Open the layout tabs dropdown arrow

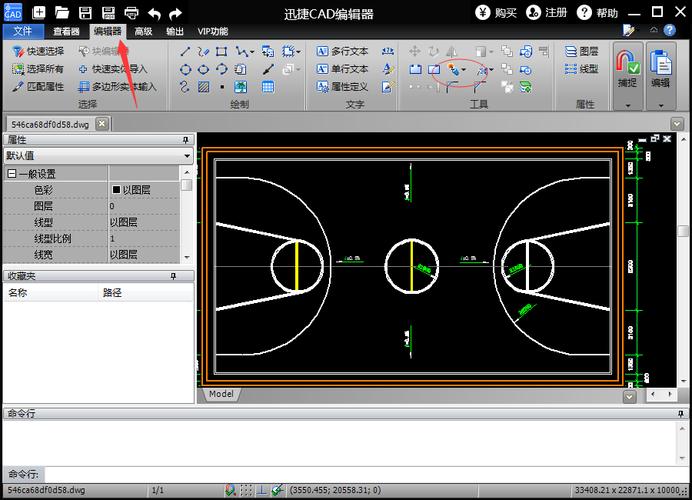coord(629,397)
